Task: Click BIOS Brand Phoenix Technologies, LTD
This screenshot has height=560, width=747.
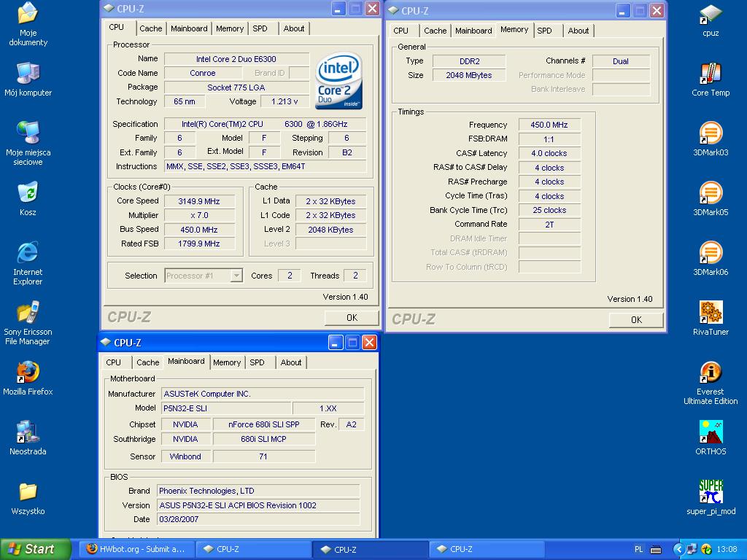Action: pyautogui.click(x=258, y=491)
